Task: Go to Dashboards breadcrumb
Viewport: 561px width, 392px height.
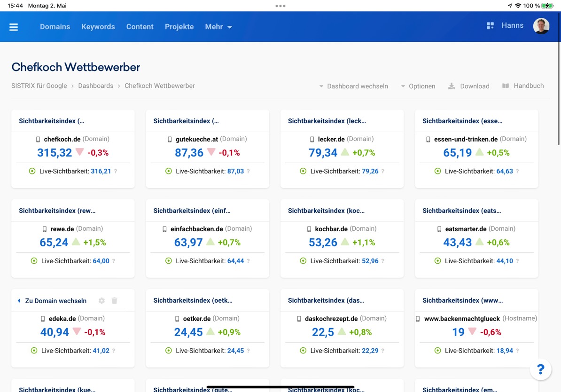Action: (x=95, y=86)
